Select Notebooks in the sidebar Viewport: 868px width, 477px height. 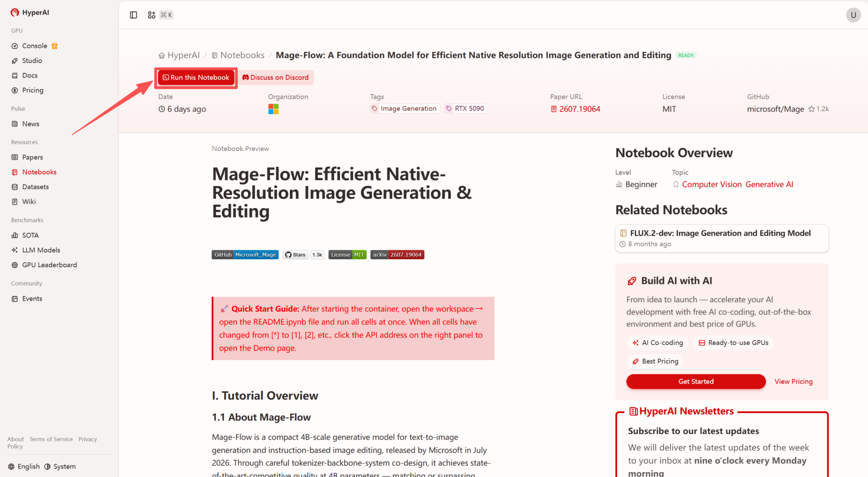[39, 172]
